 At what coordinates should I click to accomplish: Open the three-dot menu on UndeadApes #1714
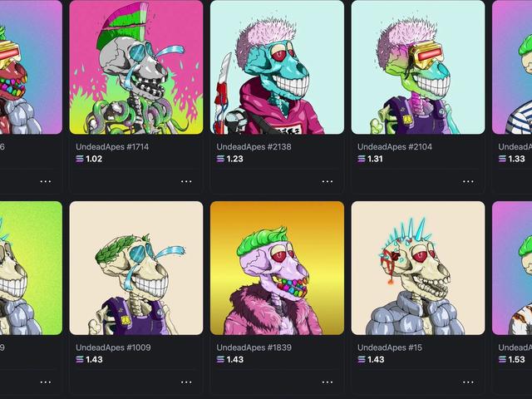[186, 181]
